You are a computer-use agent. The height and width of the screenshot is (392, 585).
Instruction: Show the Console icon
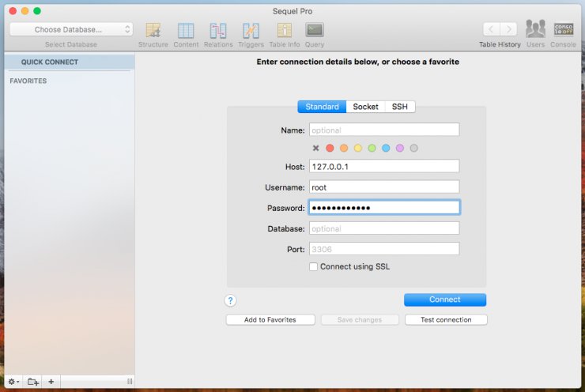pos(564,29)
